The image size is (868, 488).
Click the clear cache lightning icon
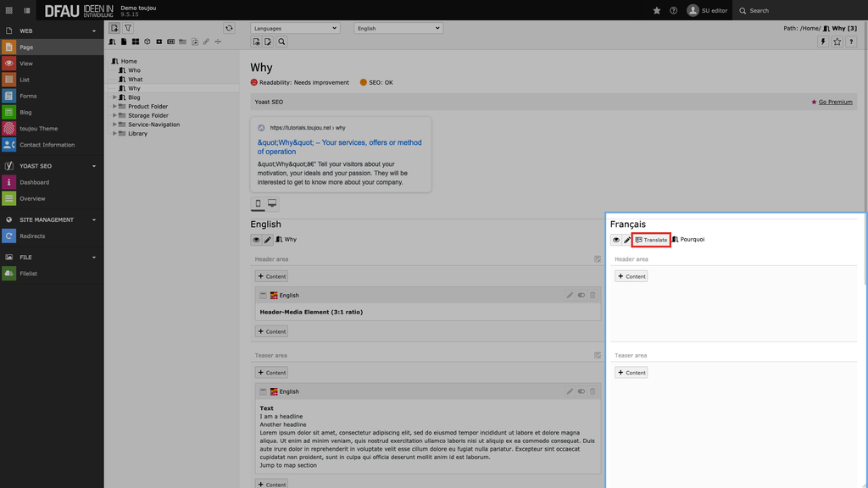(823, 42)
